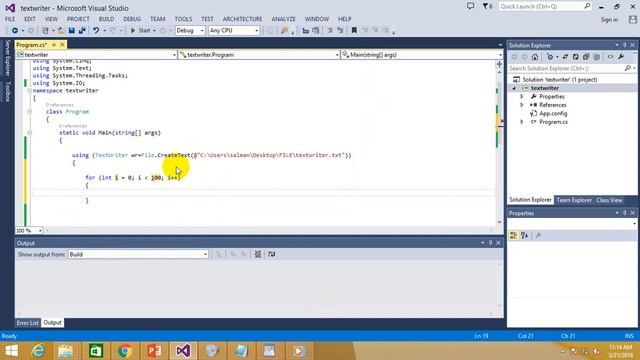Open the textwriter.Program class dropdown
This screenshot has width=640, height=360.
(259, 55)
